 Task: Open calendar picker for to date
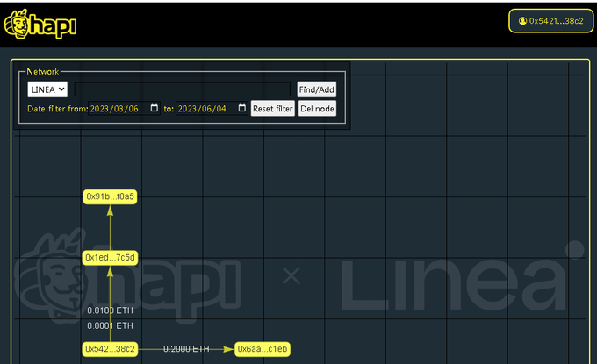tap(241, 108)
